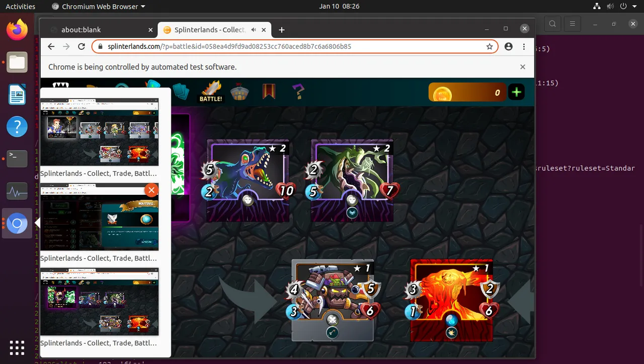Click the 10 health heart on dragon card

286,192
